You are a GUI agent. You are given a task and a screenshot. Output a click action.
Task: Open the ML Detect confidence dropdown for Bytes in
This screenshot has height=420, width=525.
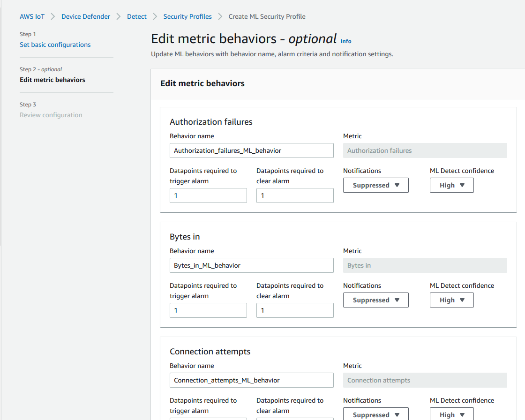[451, 300]
